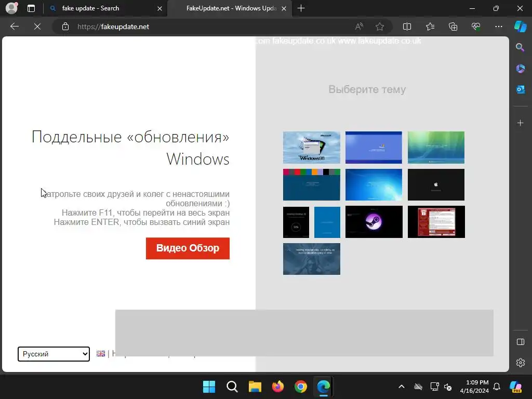
Task: Select the black Windows 10 update theme
Action: (x=296, y=222)
